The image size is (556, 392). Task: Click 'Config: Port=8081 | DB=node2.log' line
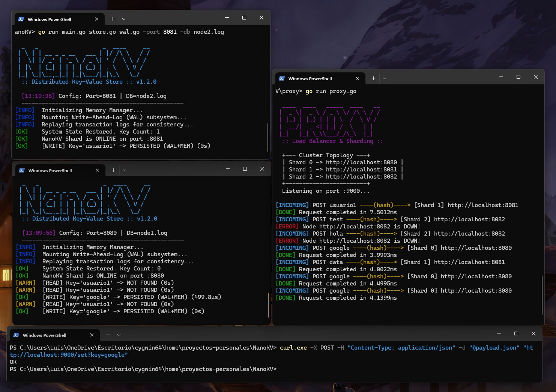click(112, 96)
